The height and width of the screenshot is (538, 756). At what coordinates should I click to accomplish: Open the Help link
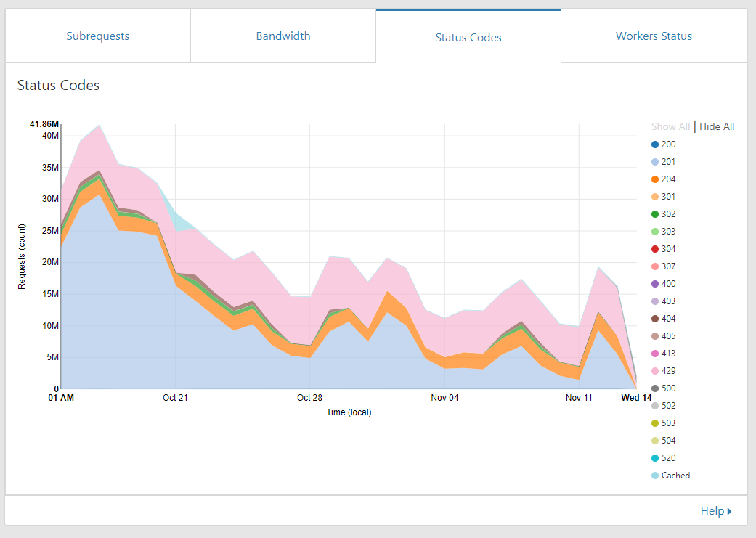click(712, 511)
